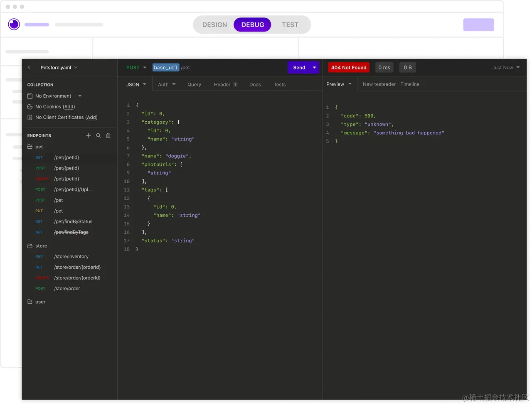Click the "something bad happened" response message
This screenshot has height=405, width=532.
[409, 133]
